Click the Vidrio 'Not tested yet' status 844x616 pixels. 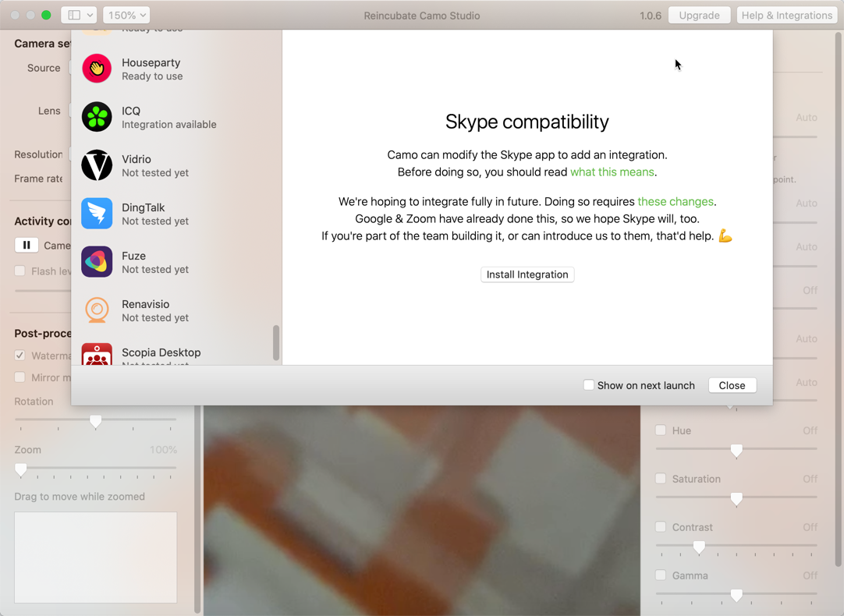(155, 172)
